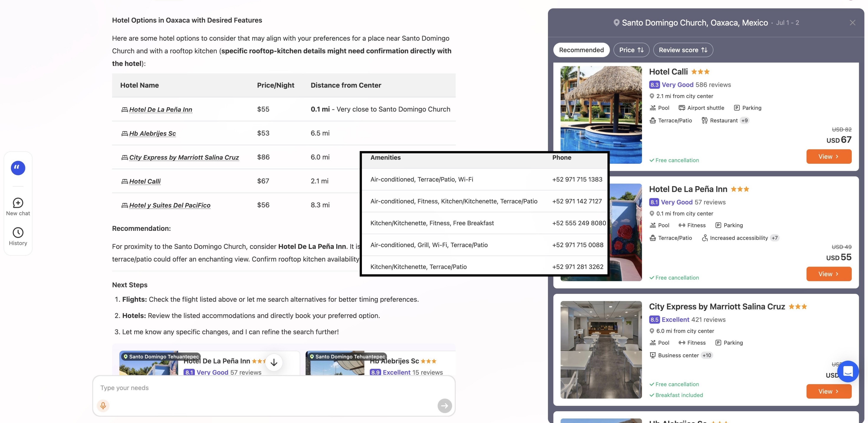The image size is (868, 423).
Task: Open Hb Alebrijes Sc link in table
Action: (152, 134)
